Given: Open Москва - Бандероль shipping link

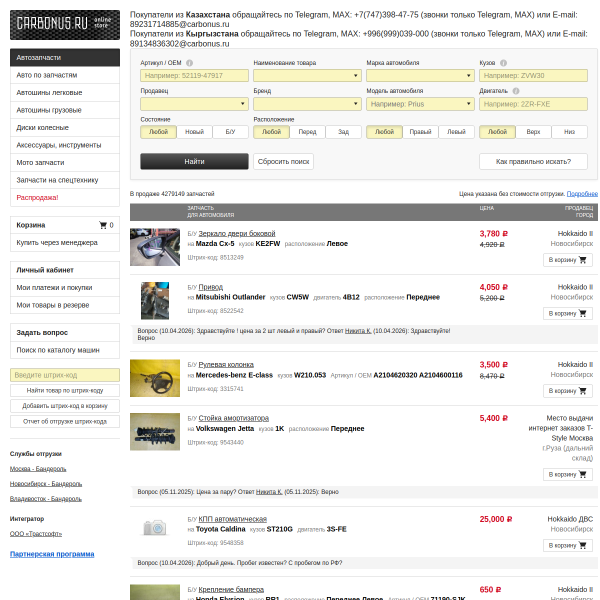Looking at the screenshot, I should tap(38, 469).
